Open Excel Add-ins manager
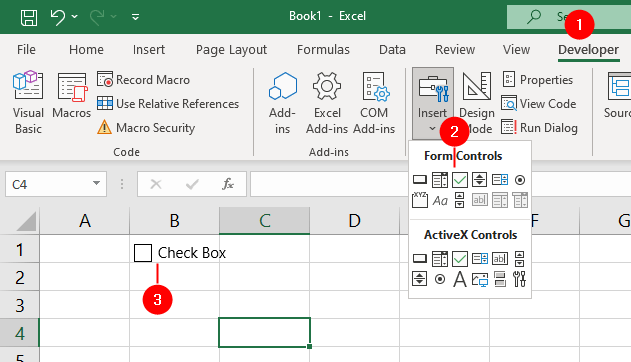The image size is (631, 362). (x=327, y=103)
